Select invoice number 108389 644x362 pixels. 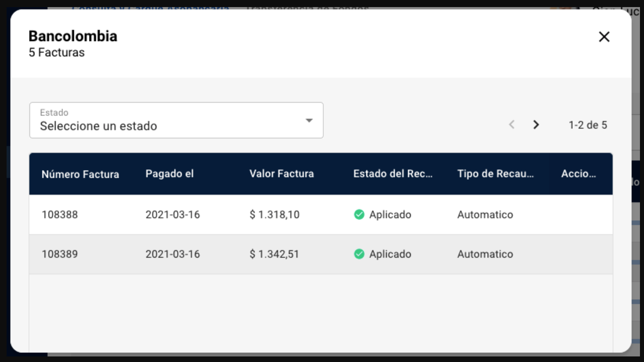[x=60, y=254]
